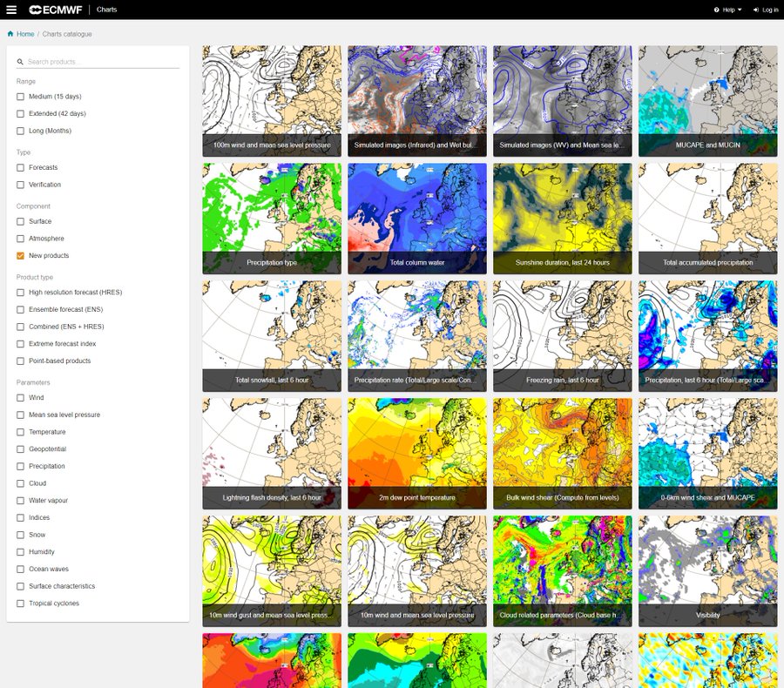Open Sunshine duration, last 24 hours chart

pyautogui.click(x=563, y=219)
